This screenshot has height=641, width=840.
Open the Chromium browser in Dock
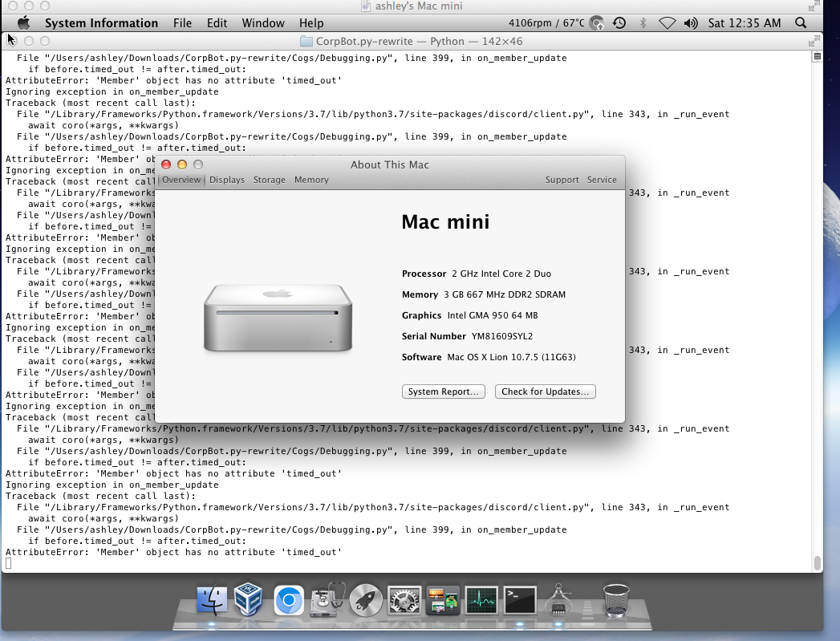coord(289,600)
